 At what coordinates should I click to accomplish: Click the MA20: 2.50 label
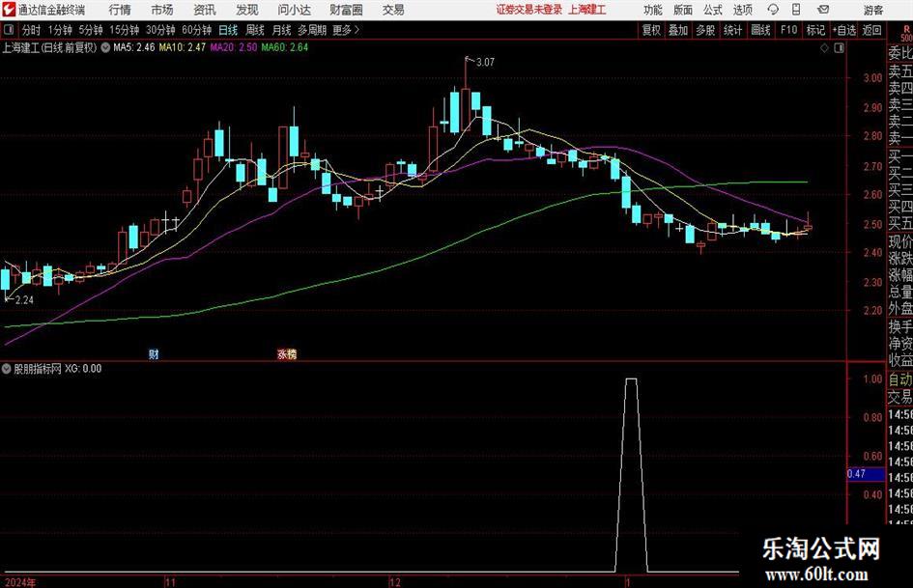click(234, 47)
